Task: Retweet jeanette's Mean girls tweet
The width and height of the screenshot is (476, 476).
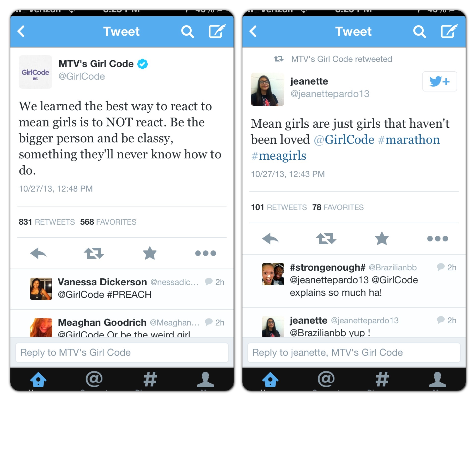Action: click(326, 238)
